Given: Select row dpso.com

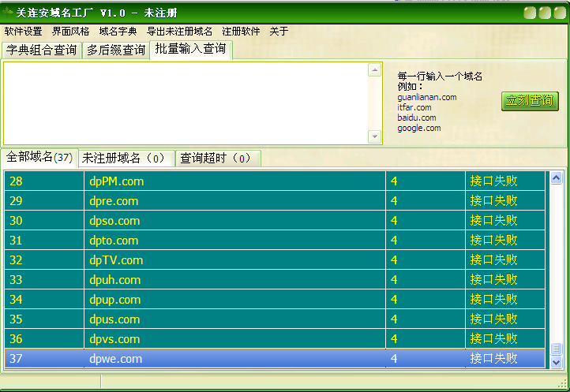Looking at the screenshot, I should click(x=275, y=220).
